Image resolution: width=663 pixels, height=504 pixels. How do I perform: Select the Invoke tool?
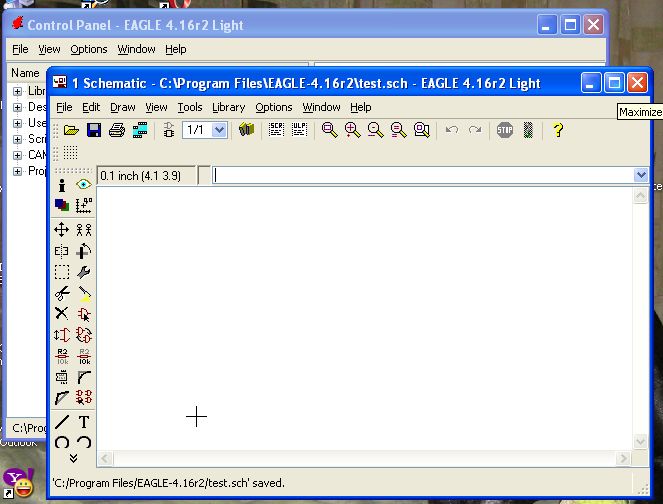pos(84,397)
